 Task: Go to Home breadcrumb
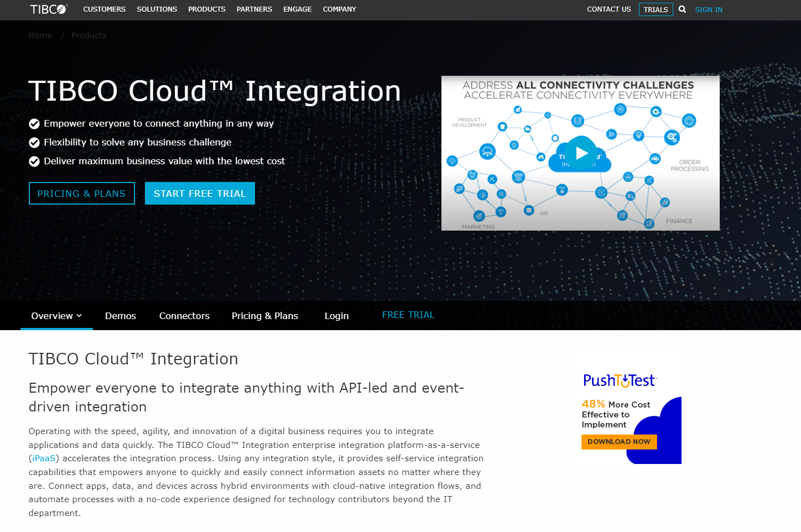pyautogui.click(x=40, y=35)
